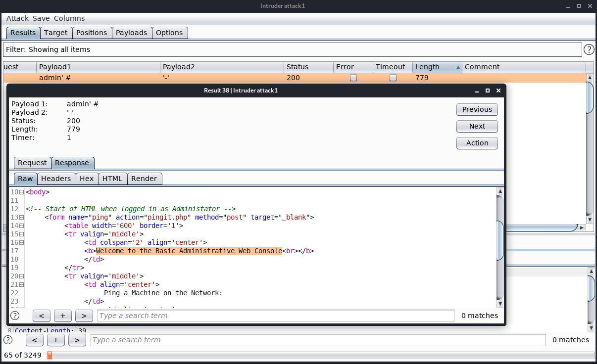The width and height of the screenshot is (597, 364).
Task: Click the next match arrow in Result 38 search
Action: point(84,316)
